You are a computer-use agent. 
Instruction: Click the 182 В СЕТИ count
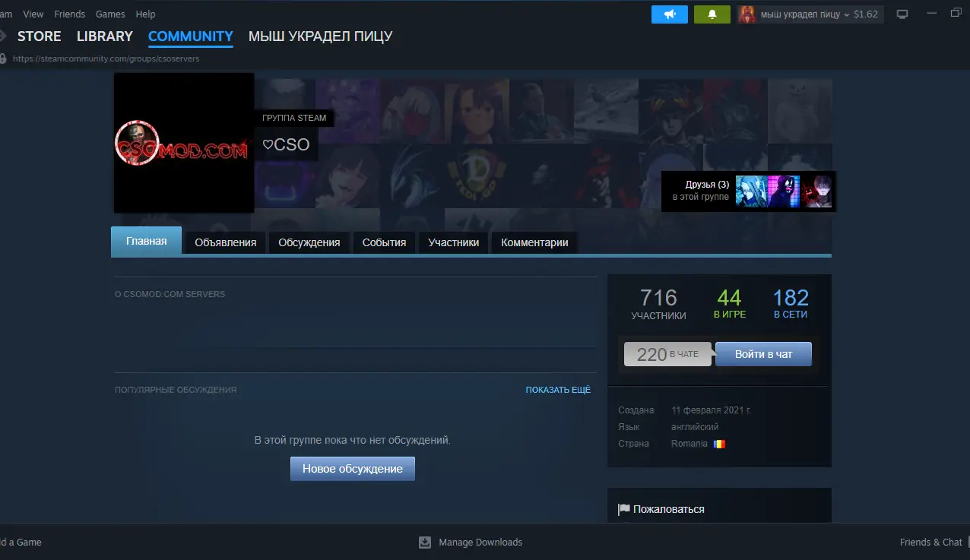pos(791,304)
